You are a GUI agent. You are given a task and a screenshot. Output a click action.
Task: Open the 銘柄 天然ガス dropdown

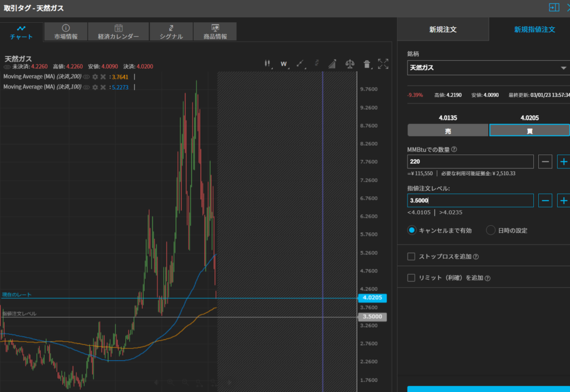click(x=488, y=68)
